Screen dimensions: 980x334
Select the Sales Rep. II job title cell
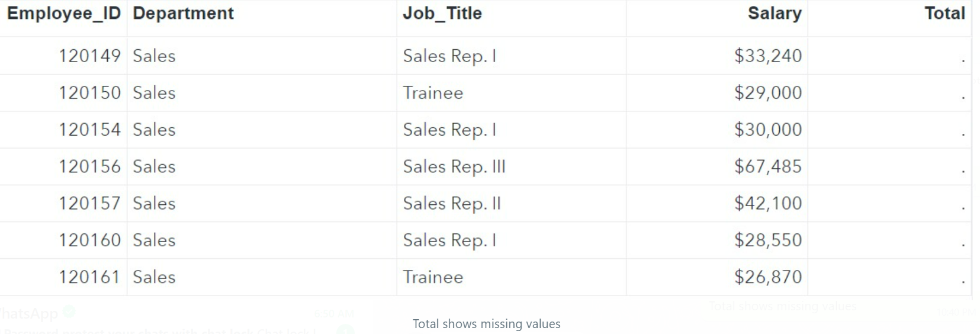pos(452,204)
